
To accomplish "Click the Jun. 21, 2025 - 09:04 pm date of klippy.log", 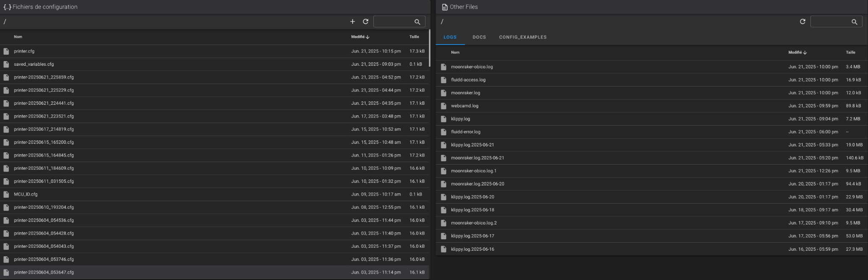I will point(813,119).
